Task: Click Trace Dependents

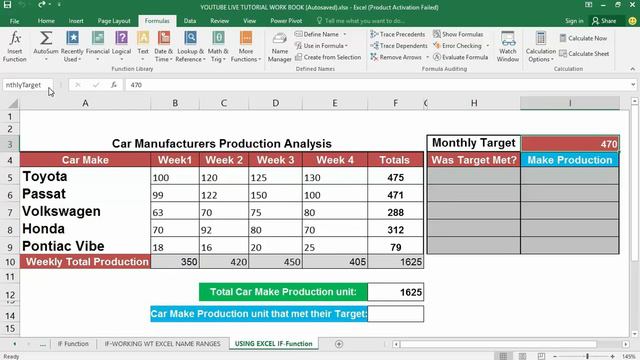Action: tap(399, 46)
